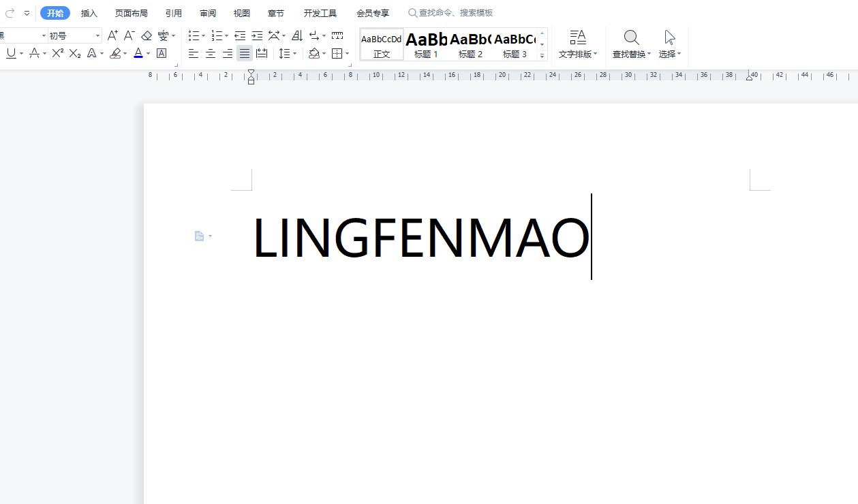
Task: Expand the line spacing dropdown arrow
Action: click(294, 53)
